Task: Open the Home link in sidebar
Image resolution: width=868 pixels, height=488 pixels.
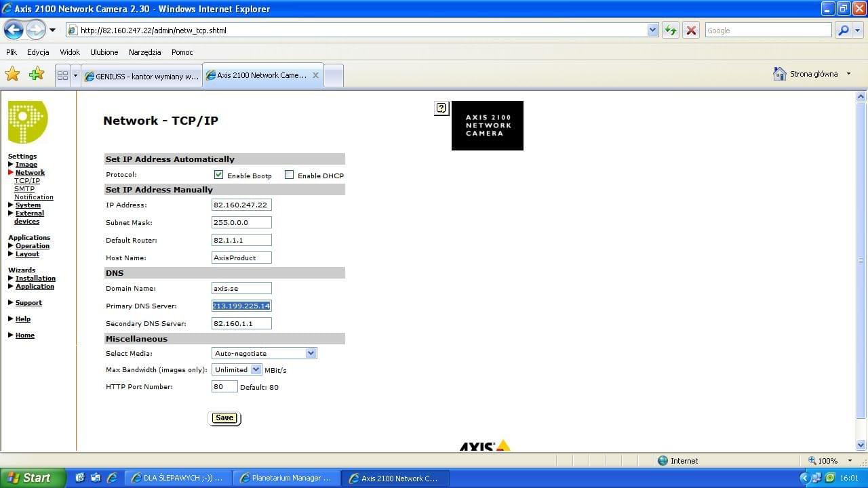Action: click(25, 335)
